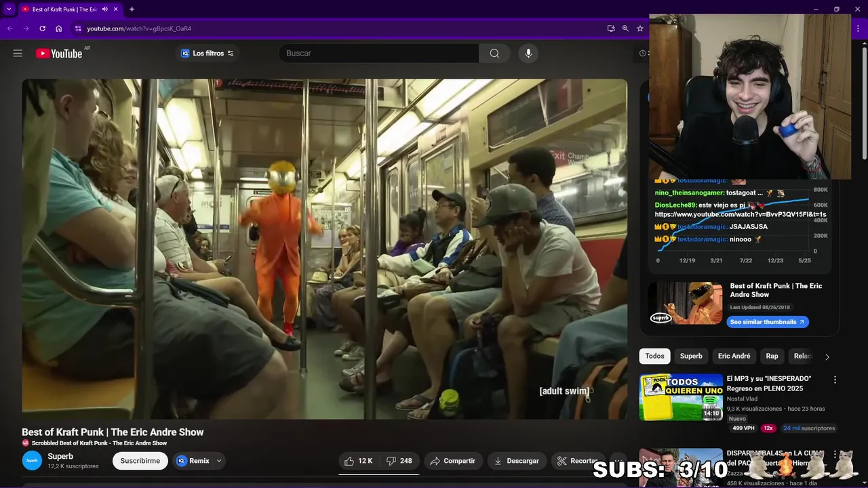
Task: Click the Descargar download button
Action: pos(516,461)
